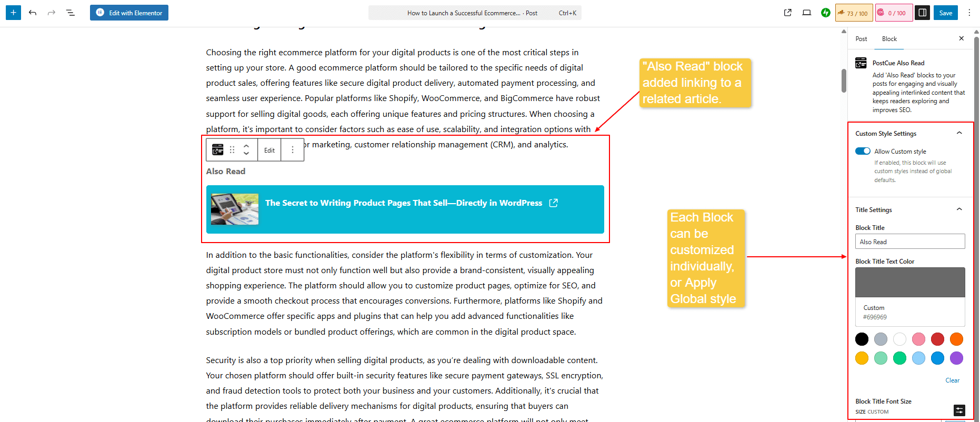980x422 pixels.
Task: Click the PostCue Also Read block icon in sidebar
Action: [861, 63]
